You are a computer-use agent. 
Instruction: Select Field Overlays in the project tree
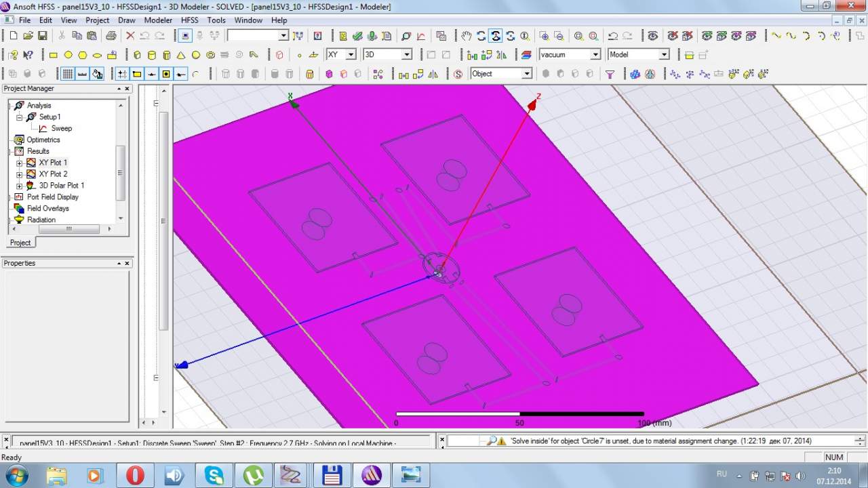click(48, 209)
